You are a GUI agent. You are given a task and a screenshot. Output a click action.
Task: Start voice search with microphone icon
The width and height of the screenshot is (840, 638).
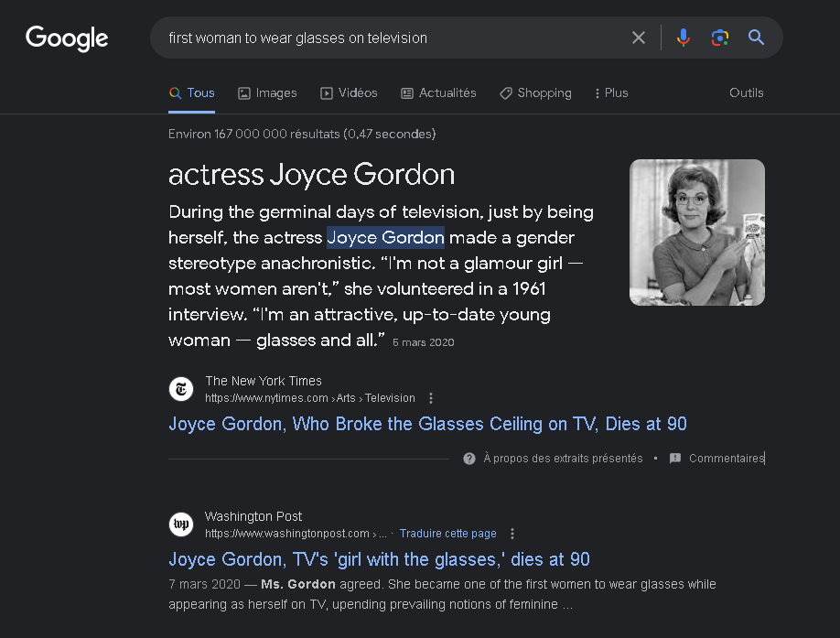click(683, 38)
